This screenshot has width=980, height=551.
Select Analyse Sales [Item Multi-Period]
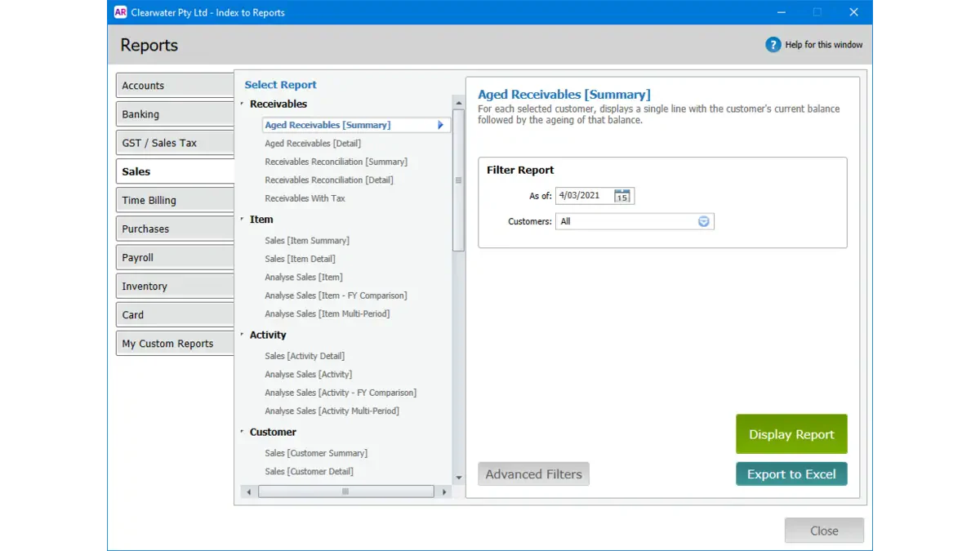coord(327,313)
